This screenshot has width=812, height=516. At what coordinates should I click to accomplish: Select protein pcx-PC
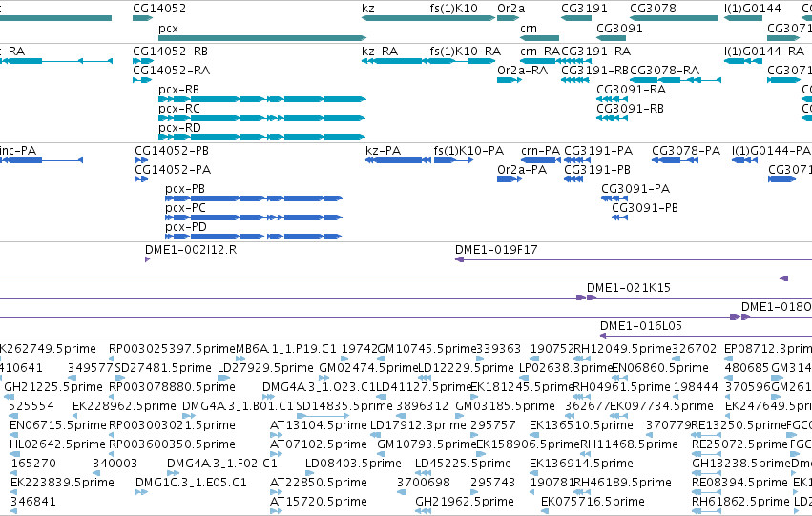click(x=254, y=217)
